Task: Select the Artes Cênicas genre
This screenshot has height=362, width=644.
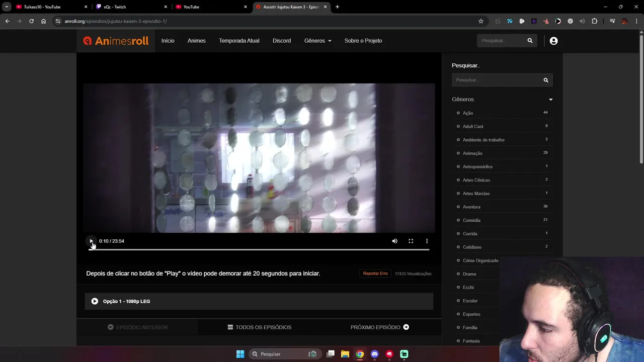Action: point(476,180)
